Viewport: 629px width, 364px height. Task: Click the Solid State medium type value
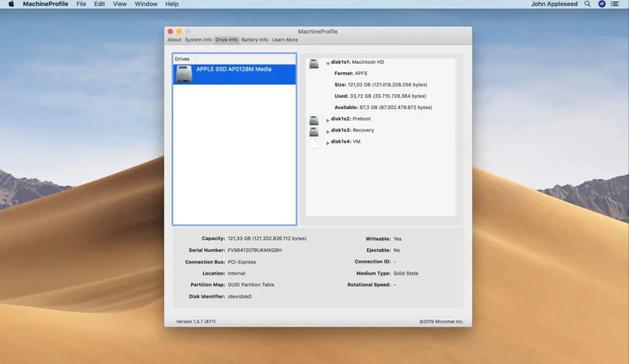406,274
